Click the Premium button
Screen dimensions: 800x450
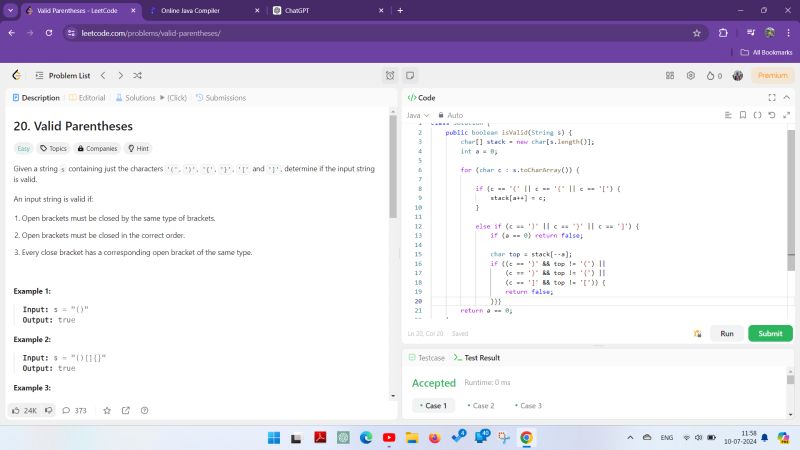tap(772, 76)
